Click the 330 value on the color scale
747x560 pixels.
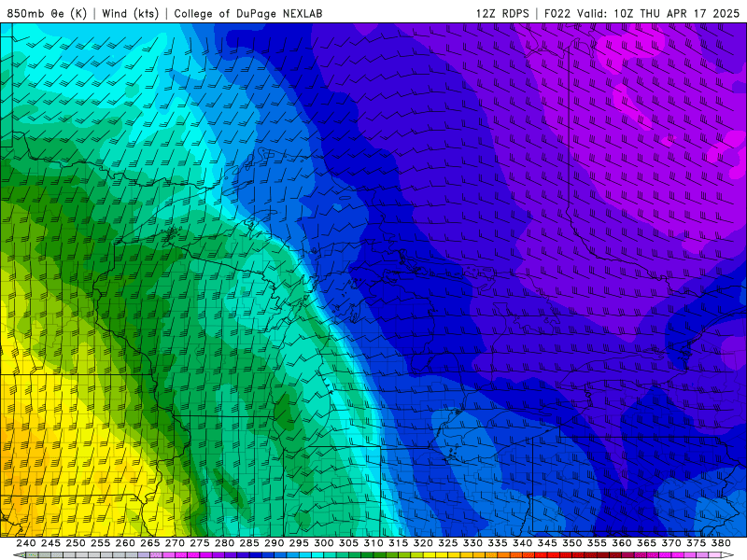pyautogui.click(x=472, y=543)
